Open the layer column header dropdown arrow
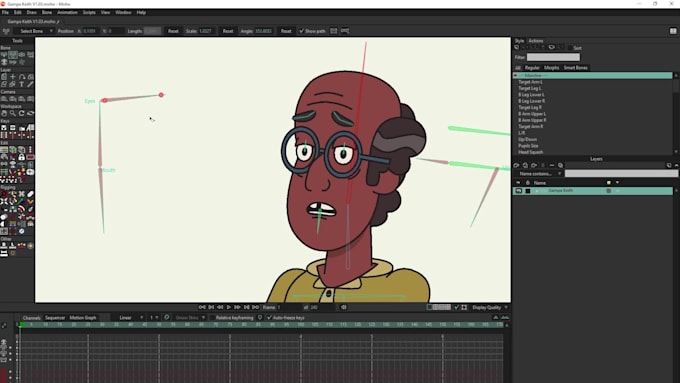This screenshot has height=383, width=680. coord(617,183)
